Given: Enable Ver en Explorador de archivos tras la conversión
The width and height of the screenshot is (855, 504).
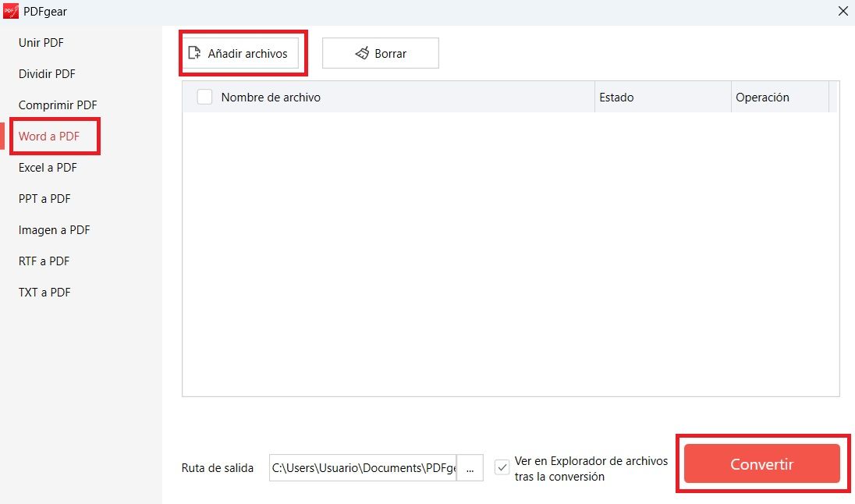Looking at the screenshot, I should [x=502, y=467].
